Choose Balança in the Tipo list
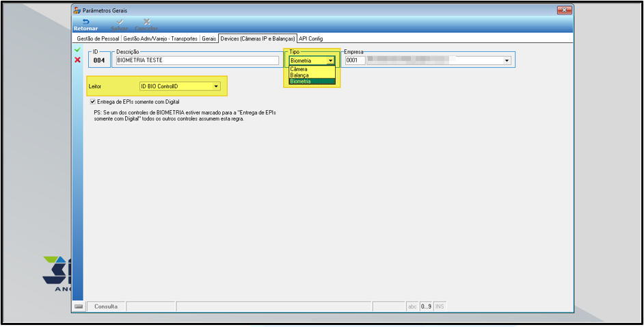644x327 pixels. (x=312, y=75)
